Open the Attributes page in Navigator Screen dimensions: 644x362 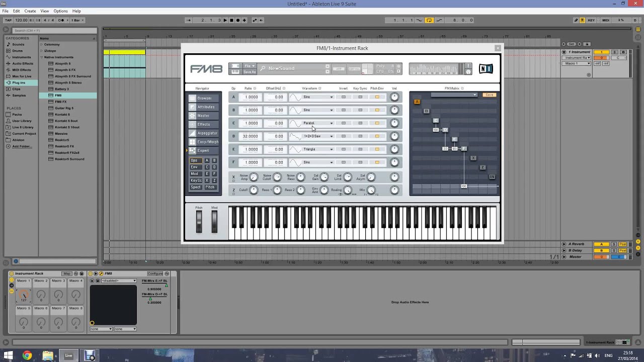[x=203, y=107]
